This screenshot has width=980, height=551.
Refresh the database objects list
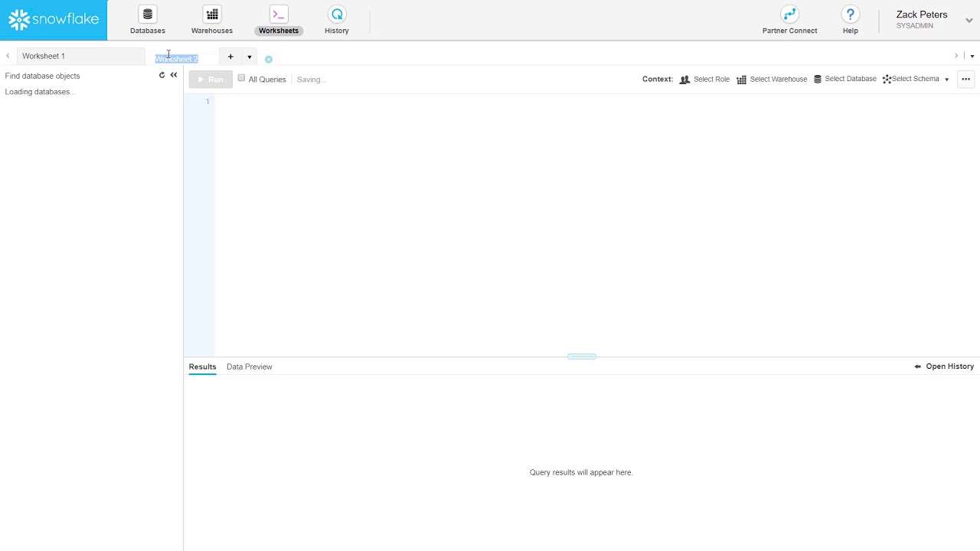[162, 75]
